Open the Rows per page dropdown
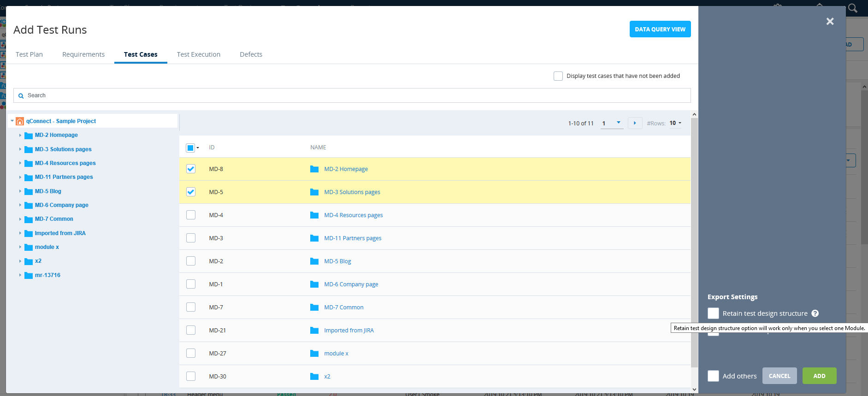The height and width of the screenshot is (396, 868). tap(675, 123)
